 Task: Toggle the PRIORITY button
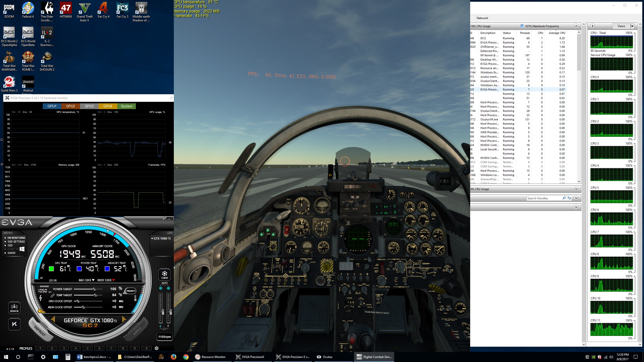(131, 291)
